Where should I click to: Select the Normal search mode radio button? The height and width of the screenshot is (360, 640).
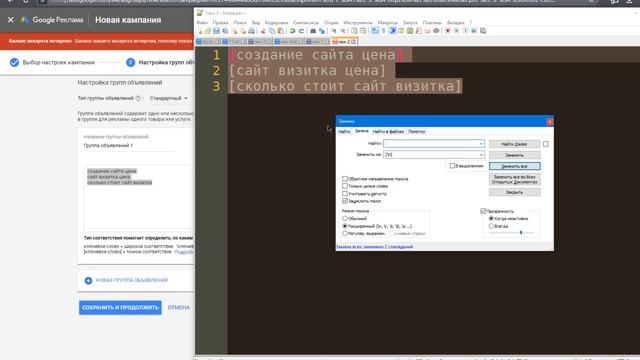pos(345,218)
